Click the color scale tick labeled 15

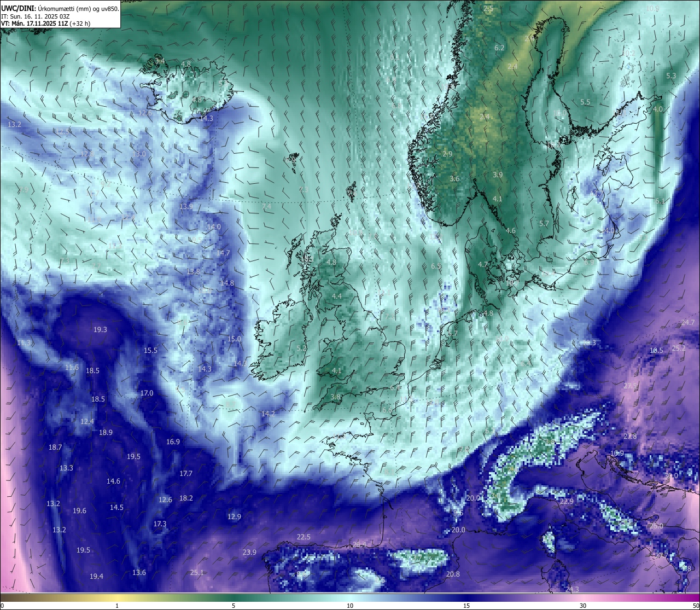coord(466,605)
